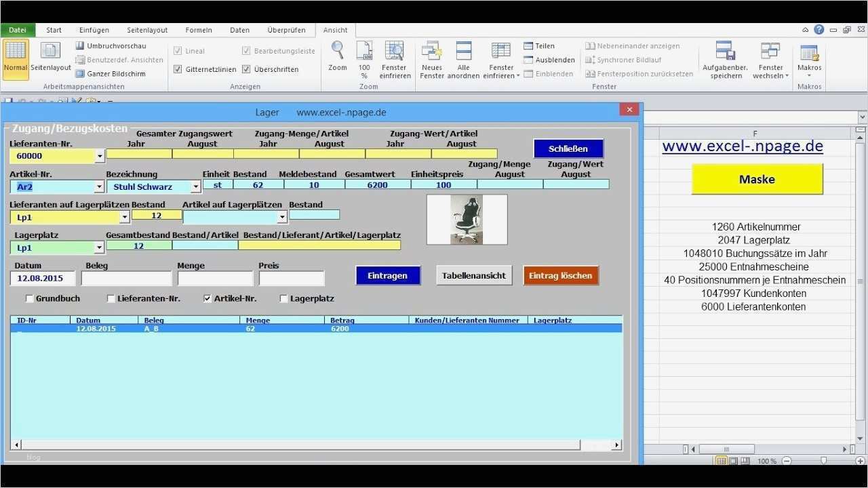Open the Daten ribbon tab
Image resolution: width=868 pixels, height=488 pixels.
click(x=239, y=29)
